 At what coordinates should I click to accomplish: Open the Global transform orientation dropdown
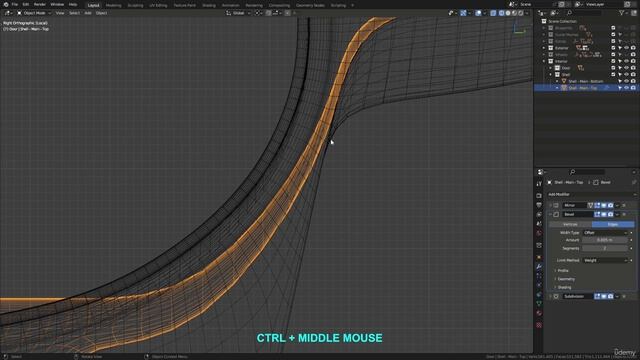pyautogui.click(x=238, y=13)
